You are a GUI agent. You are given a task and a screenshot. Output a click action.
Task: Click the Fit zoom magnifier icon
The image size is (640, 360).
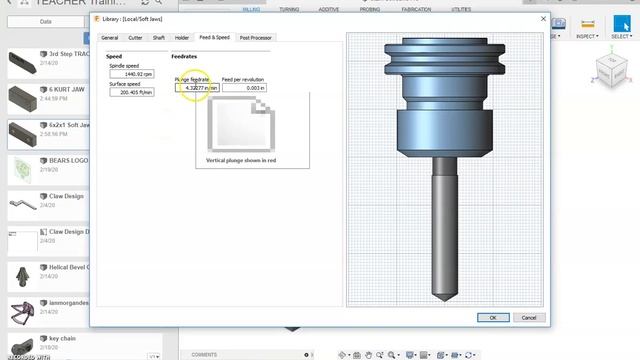click(x=391, y=355)
